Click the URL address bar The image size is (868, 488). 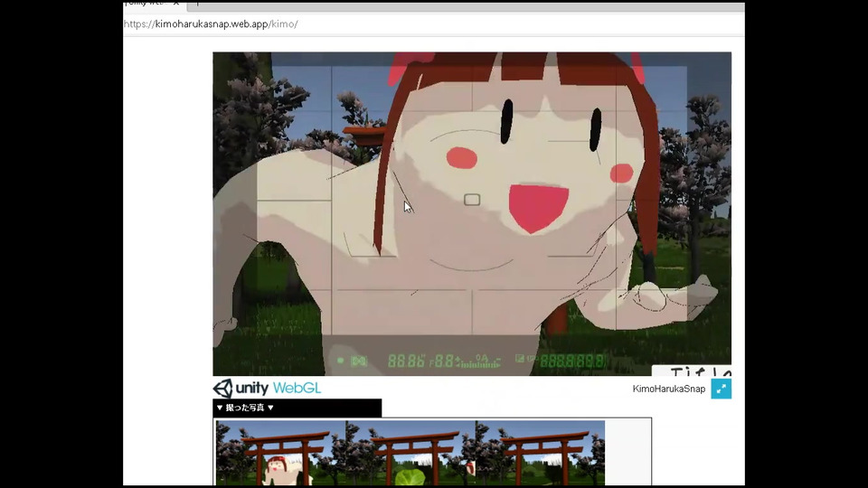[x=432, y=24]
